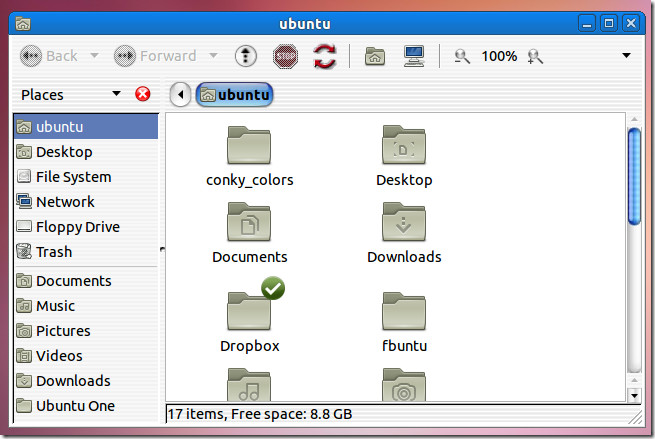
Task: Click the ubuntu path bar button
Action: pyautogui.click(x=234, y=94)
